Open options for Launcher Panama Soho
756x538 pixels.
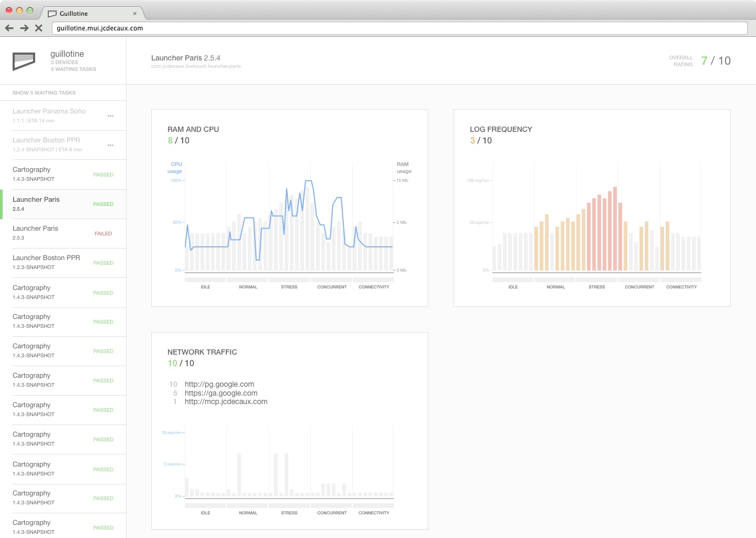click(110, 116)
